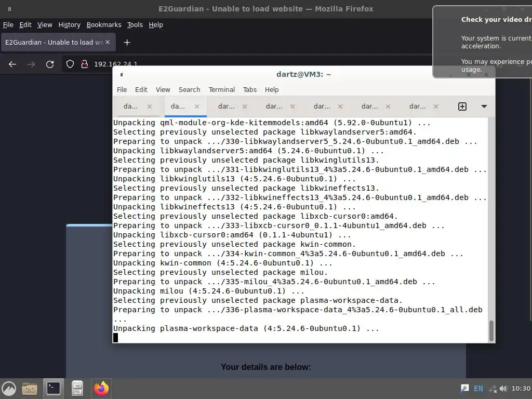This screenshot has height=399, width=532.
Task: Click 'Unpacking qml-module-org-kde-kitemmodels' line
Action: click(272, 123)
